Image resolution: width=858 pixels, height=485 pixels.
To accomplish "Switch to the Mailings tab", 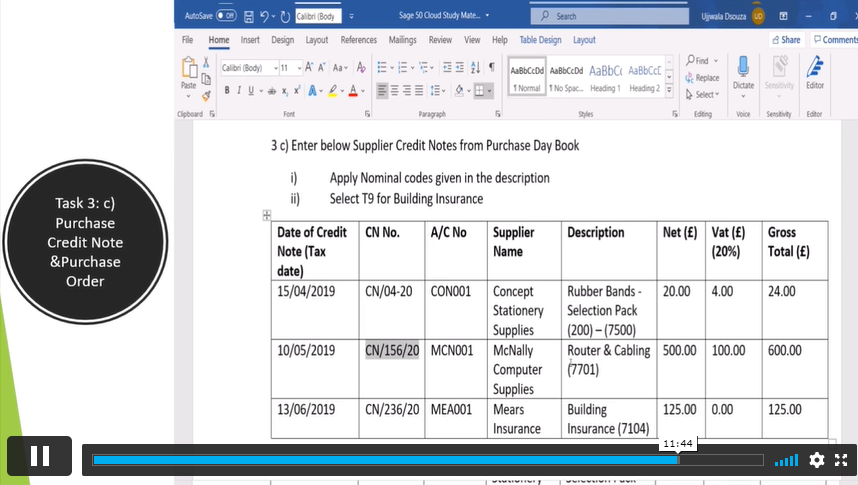I will [403, 40].
